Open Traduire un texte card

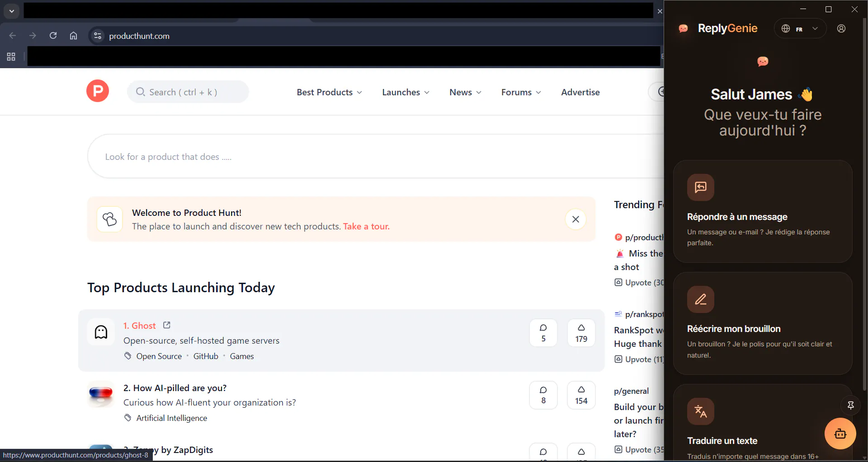click(x=763, y=423)
